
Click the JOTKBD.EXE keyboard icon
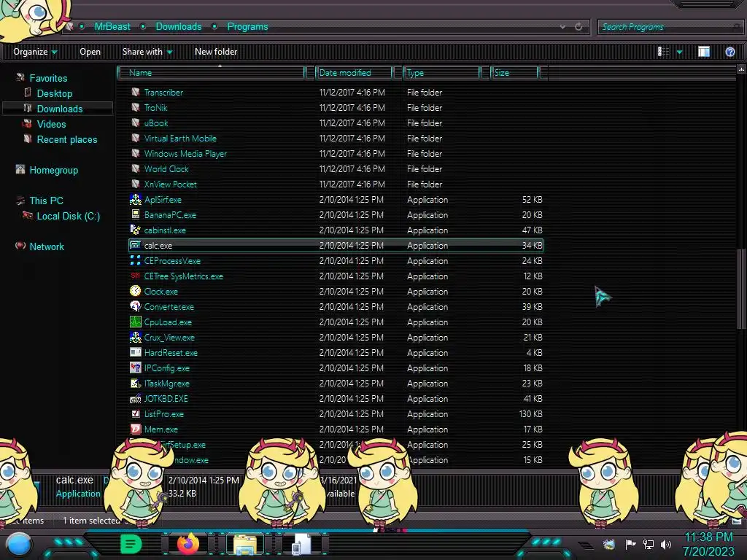point(135,399)
